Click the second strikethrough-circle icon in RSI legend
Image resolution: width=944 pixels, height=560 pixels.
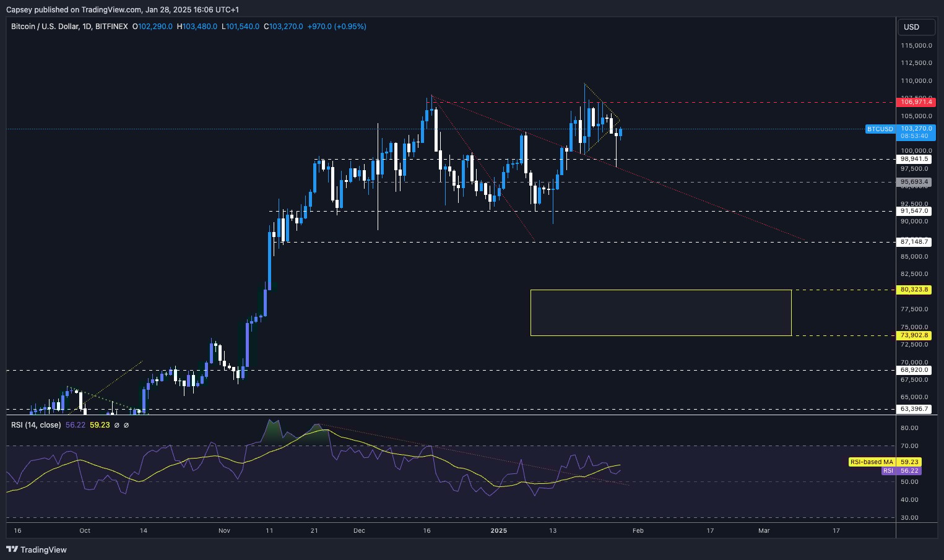[x=127, y=425]
